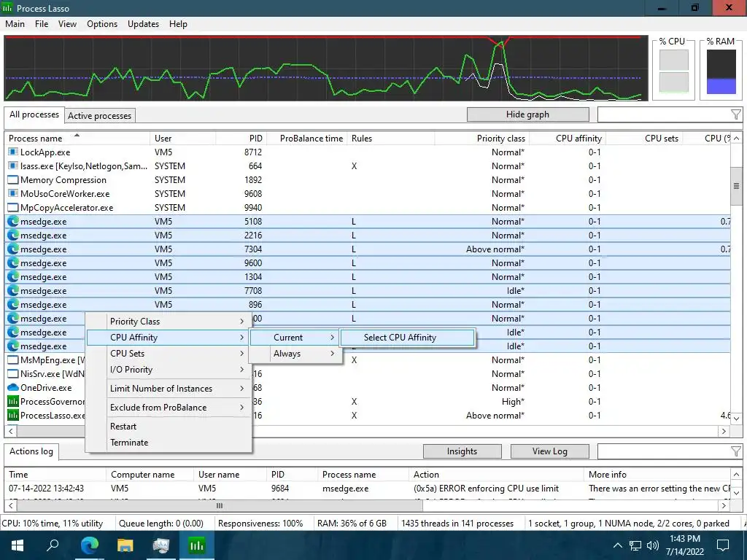Click the MoUsoCoreWorker.exe process icon

click(13, 194)
